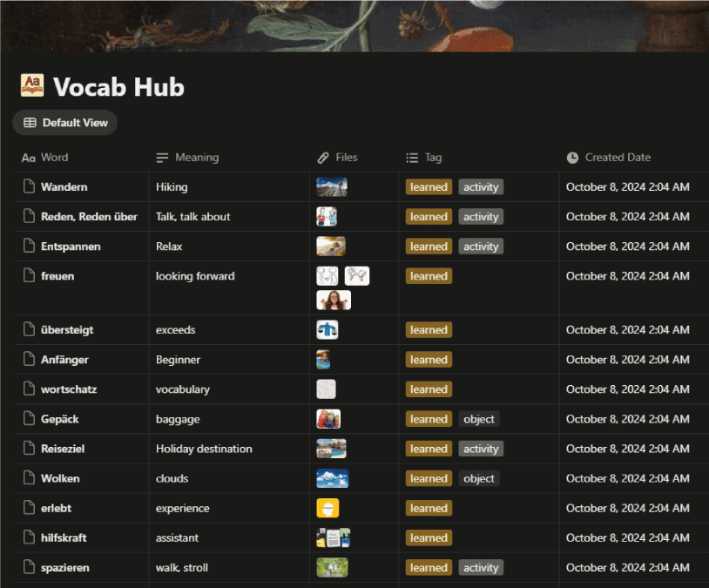Click the clock icon in the Created Date header
This screenshot has height=588, width=709.
click(572, 158)
